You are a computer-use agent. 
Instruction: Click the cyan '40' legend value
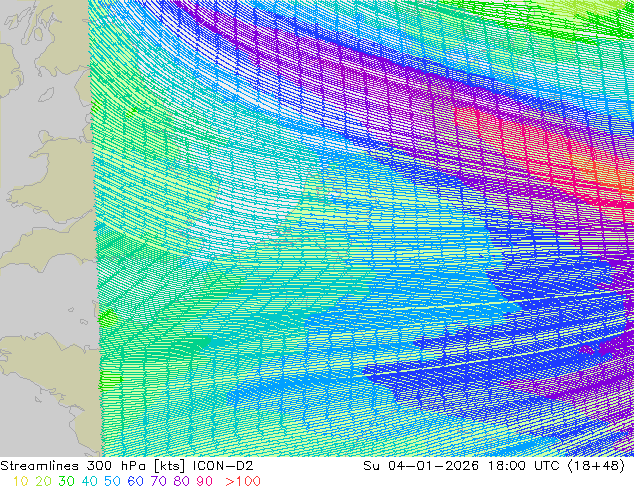click(x=89, y=481)
